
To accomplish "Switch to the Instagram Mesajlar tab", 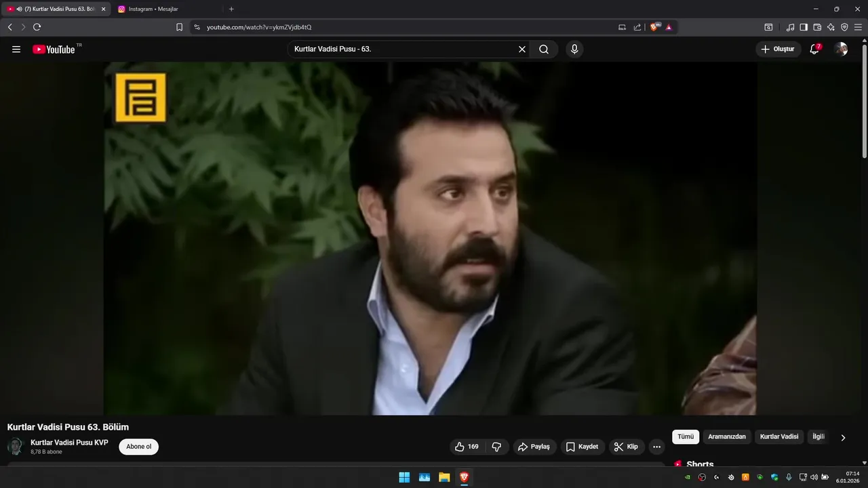I will pyautogui.click(x=167, y=9).
